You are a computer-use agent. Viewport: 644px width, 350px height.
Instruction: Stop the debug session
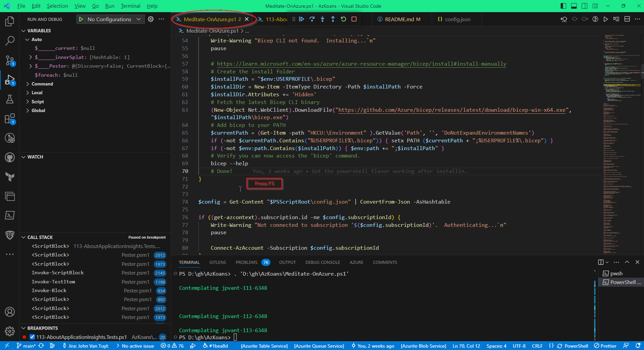(x=354, y=19)
